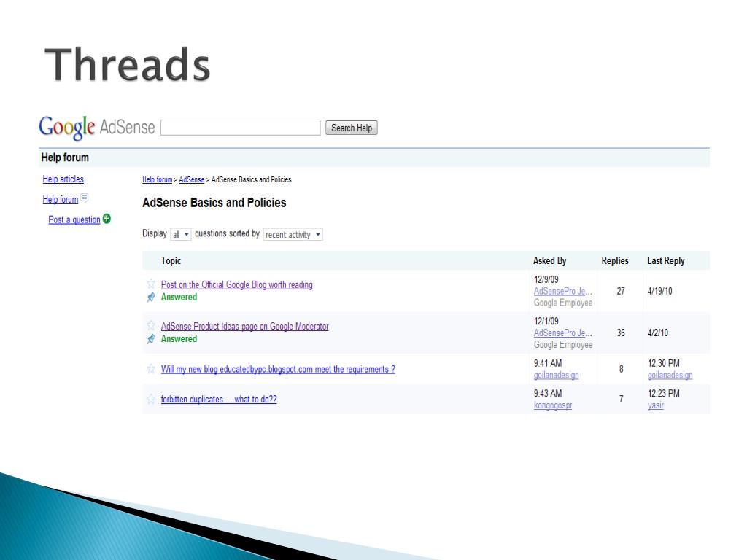This screenshot has width=747, height=560.
Task: Click the 'AdSense Basics and Policies' heading
Action: [x=214, y=203]
